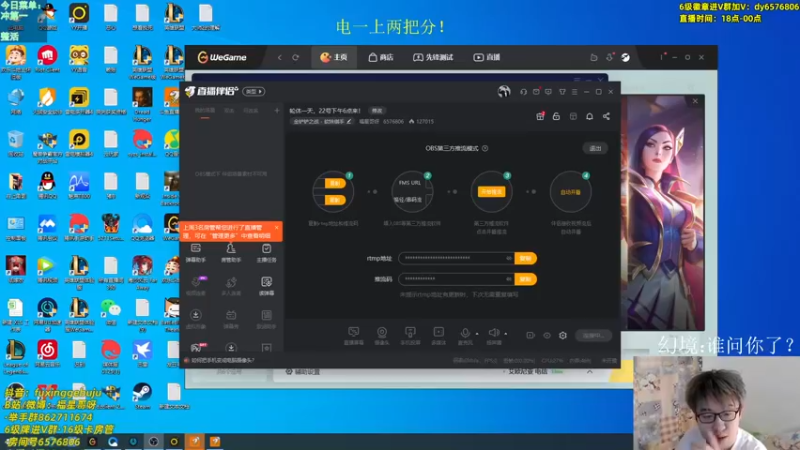Add multimedia source
The height and width of the screenshot is (450, 800).
tap(438, 336)
